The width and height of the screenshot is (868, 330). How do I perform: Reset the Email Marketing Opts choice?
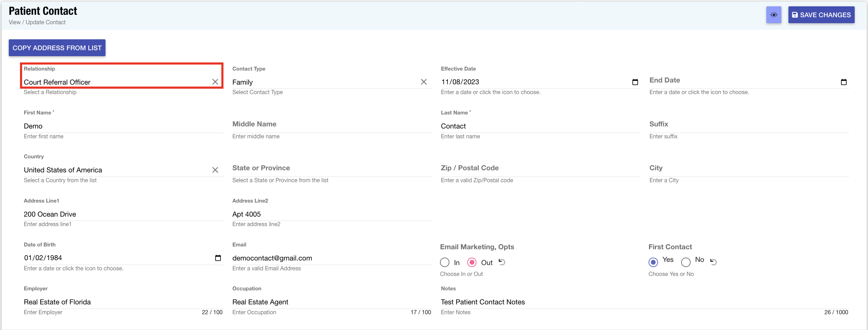tap(502, 262)
